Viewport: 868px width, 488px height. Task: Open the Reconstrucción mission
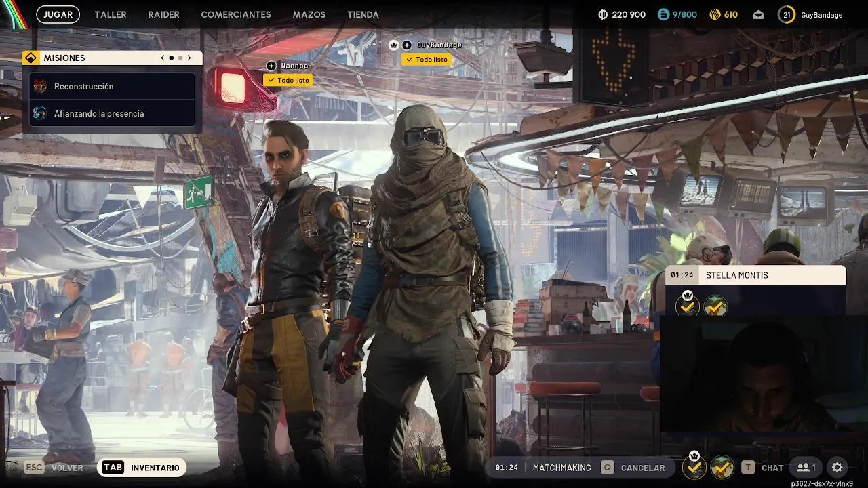point(113,86)
